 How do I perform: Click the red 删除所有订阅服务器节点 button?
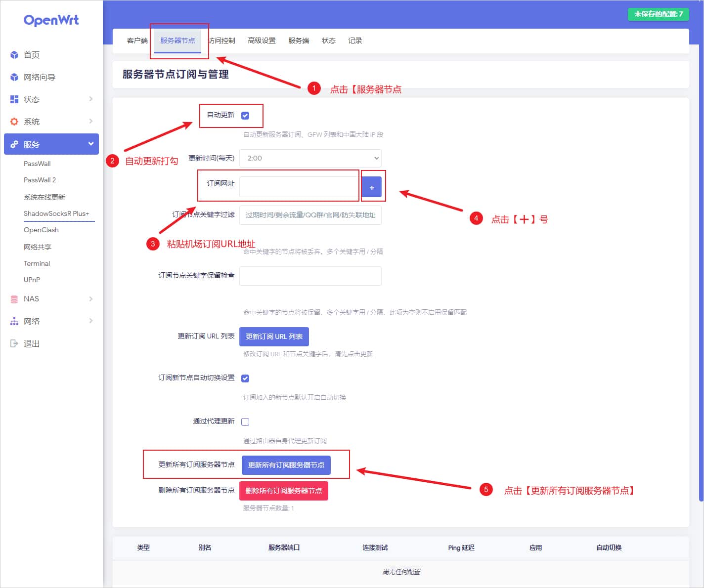284,491
